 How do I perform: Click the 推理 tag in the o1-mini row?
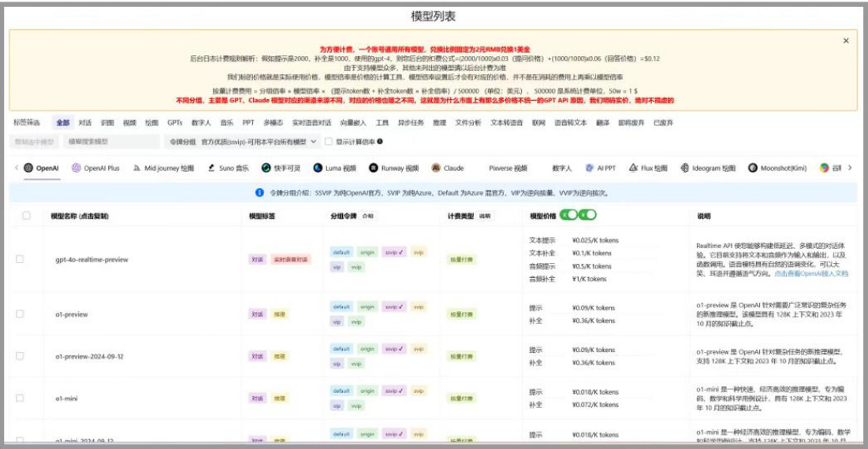pos(280,398)
